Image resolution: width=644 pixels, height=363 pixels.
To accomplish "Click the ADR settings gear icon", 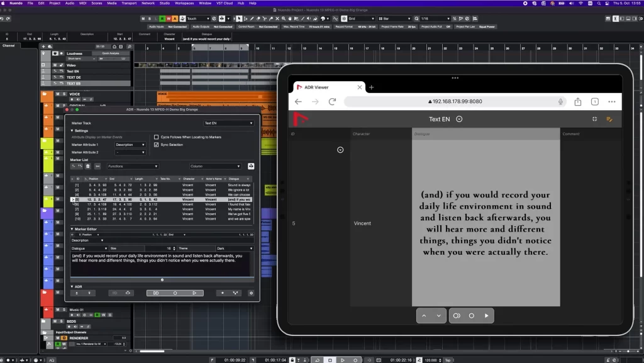I will click(251, 293).
